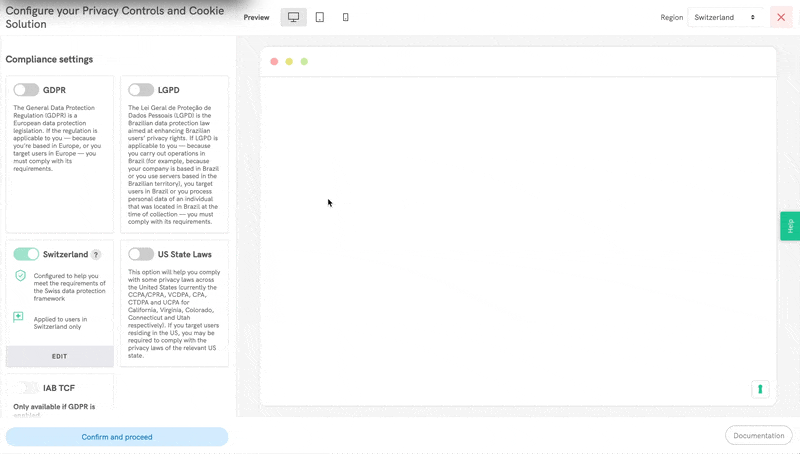Click the red dot in preview window
Viewport: 800px width, 454px height.
click(274, 62)
